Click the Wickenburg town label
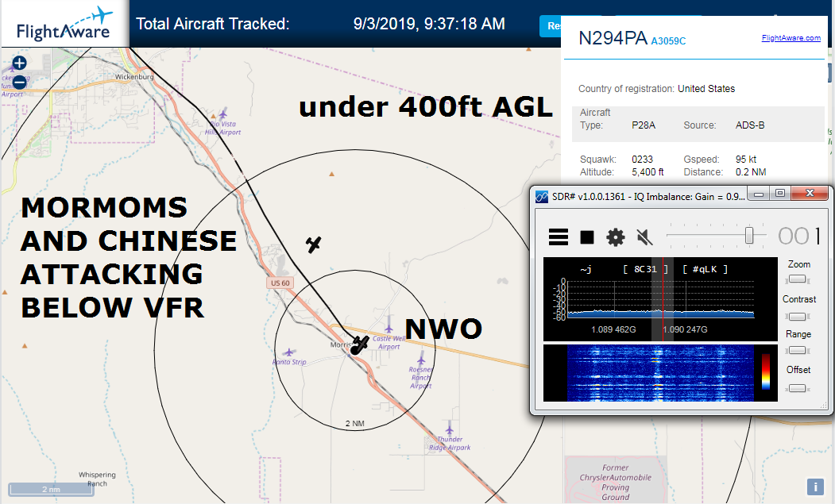 tap(134, 77)
